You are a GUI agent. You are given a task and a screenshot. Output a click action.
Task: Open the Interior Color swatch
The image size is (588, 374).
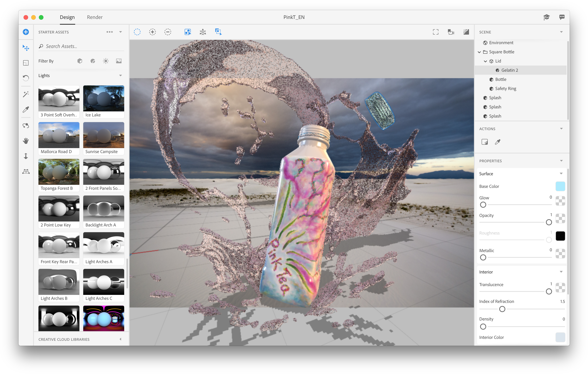(x=560, y=337)
